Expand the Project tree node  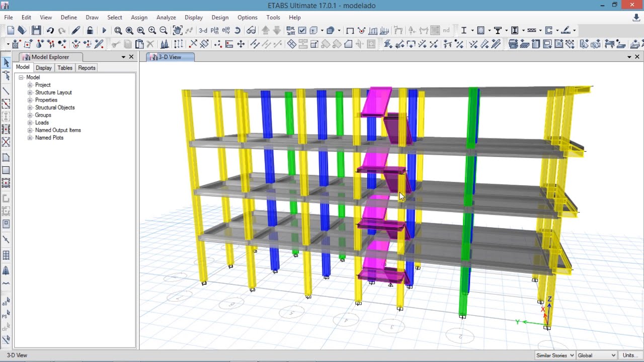(x=30, y=85)
